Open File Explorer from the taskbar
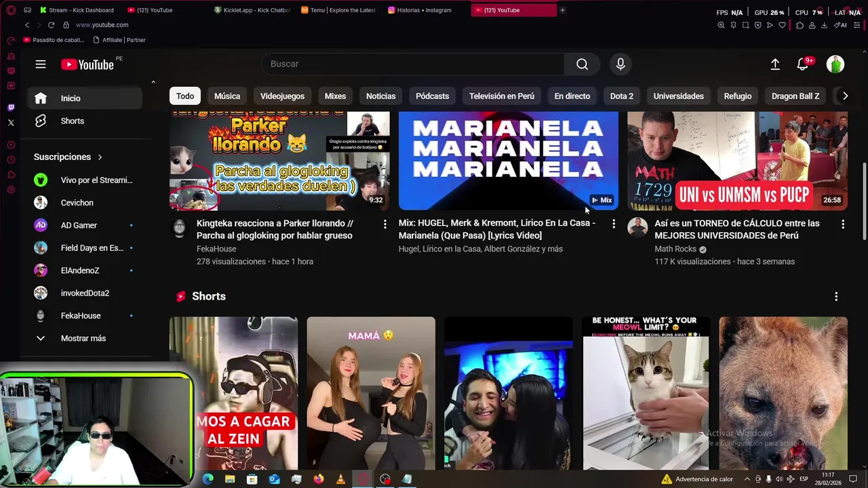 [230, 479]
